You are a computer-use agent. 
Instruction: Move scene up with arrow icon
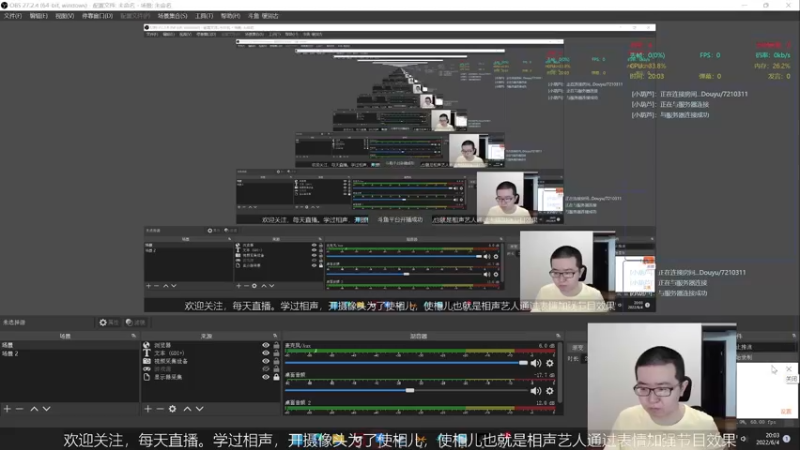[34, 409]
